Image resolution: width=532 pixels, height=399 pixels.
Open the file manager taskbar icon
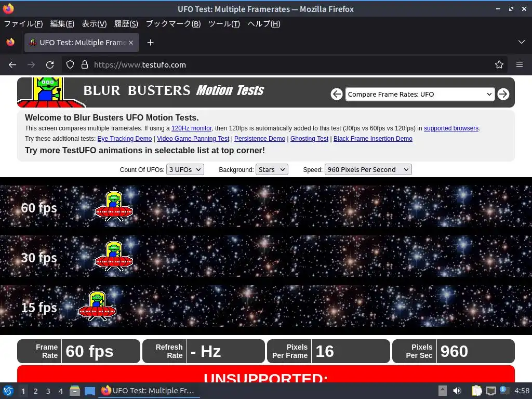(x=75, y=391)
